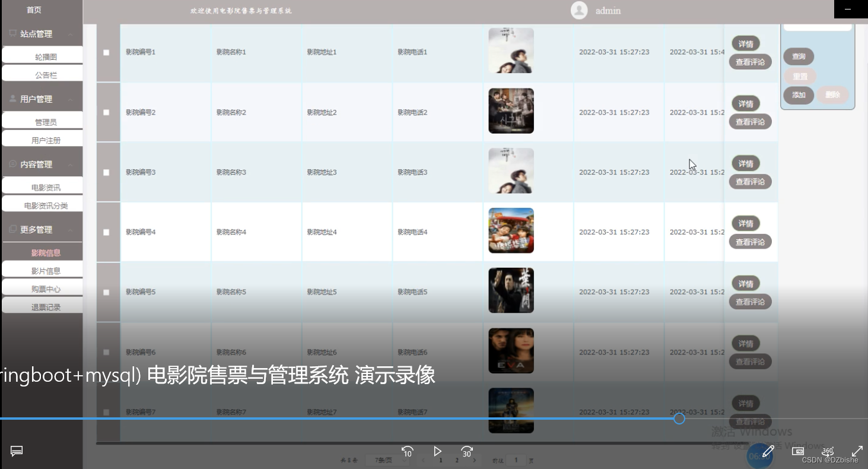Collapse the 更多管理 section chevron
This screenshot has height=469, width=868.
click(71, 230)
